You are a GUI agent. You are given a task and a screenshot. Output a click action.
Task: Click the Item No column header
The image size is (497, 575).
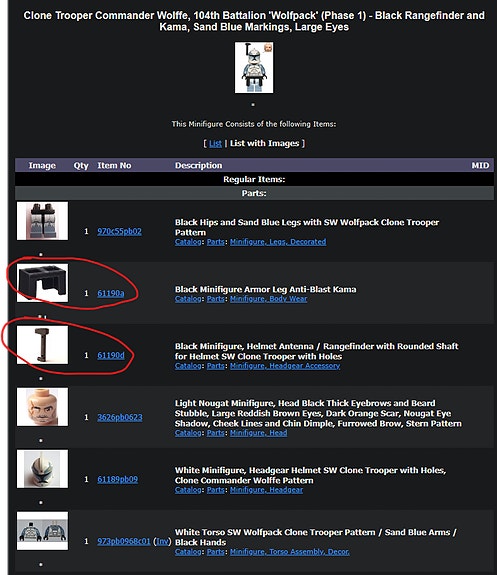(x=114, y=165)
